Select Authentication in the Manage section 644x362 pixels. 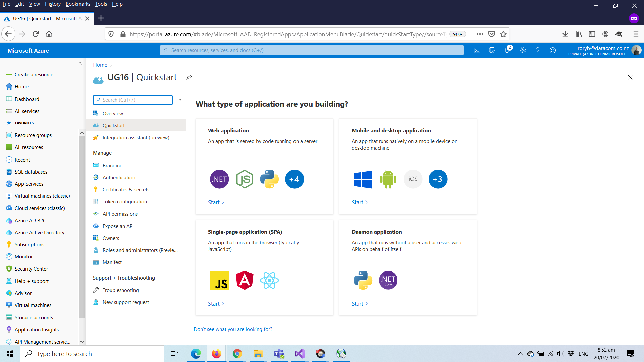click(118, 177)
